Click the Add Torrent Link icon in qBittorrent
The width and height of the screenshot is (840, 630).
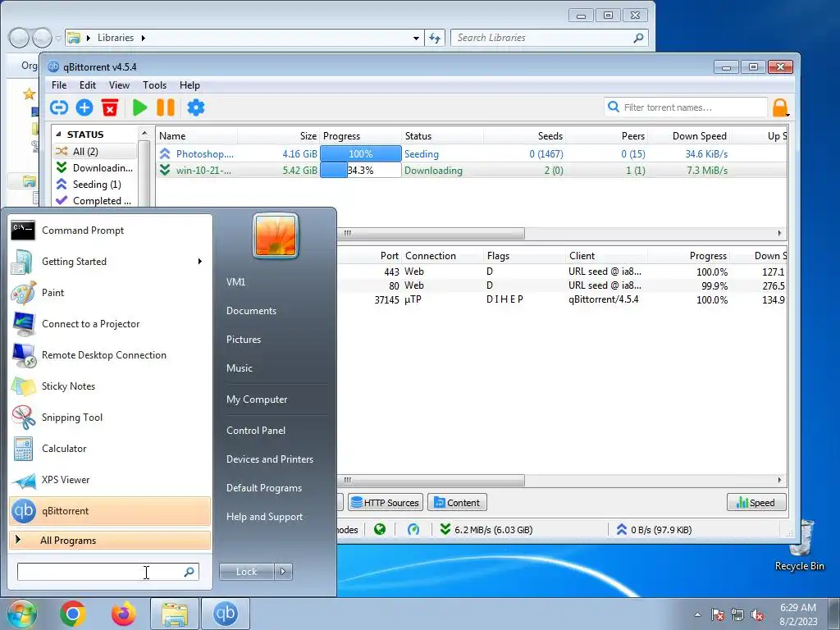(x=59, y=107)
